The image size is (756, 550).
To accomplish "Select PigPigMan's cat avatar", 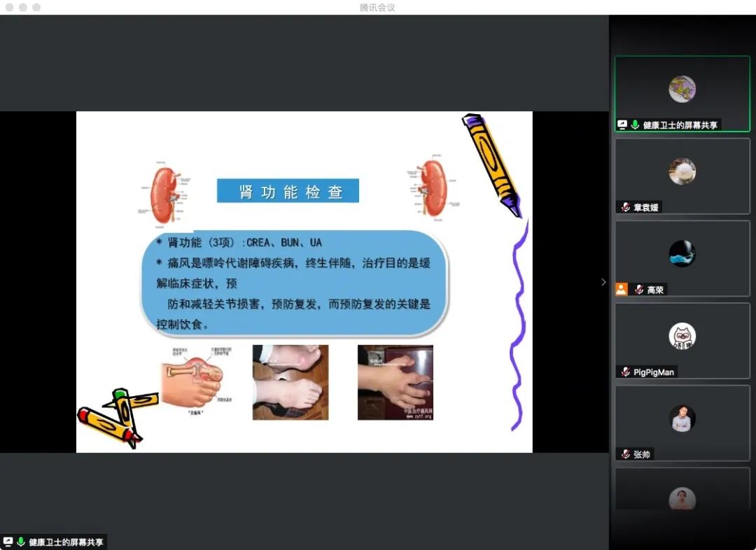I will [682, 336].
